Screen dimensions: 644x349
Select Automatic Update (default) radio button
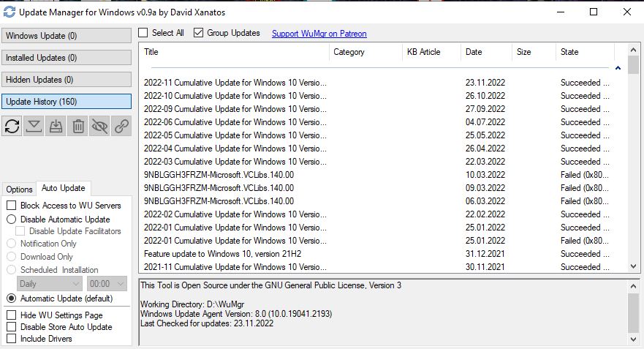12,299
